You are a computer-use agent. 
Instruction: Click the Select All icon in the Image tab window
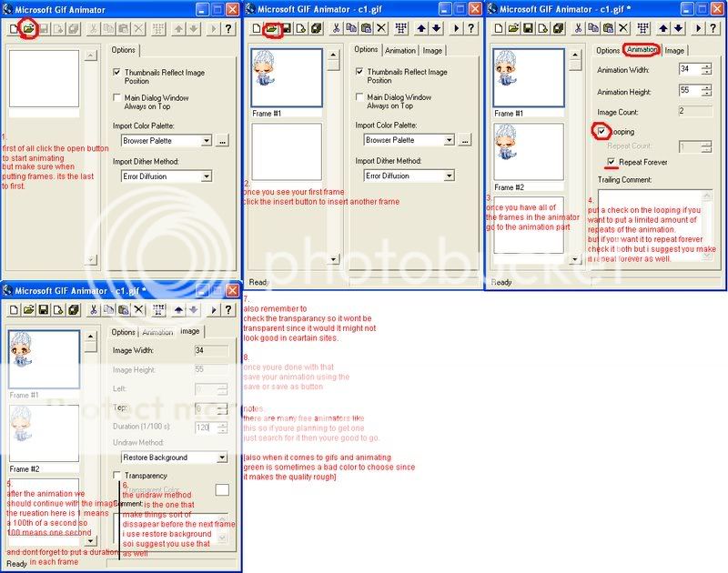click(159, 310)
